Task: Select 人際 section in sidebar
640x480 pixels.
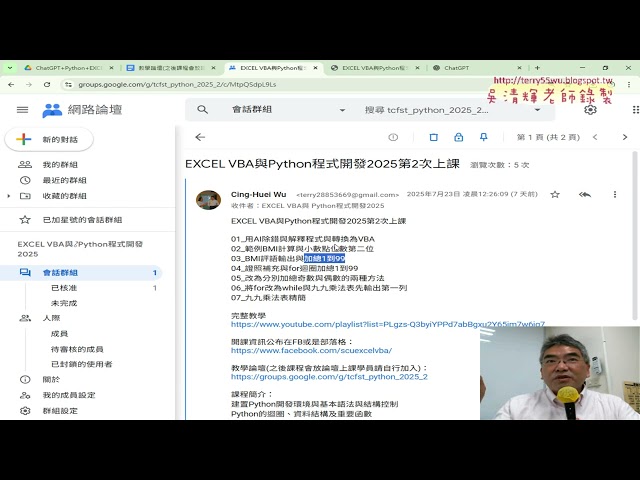Action: coord(51,318)
